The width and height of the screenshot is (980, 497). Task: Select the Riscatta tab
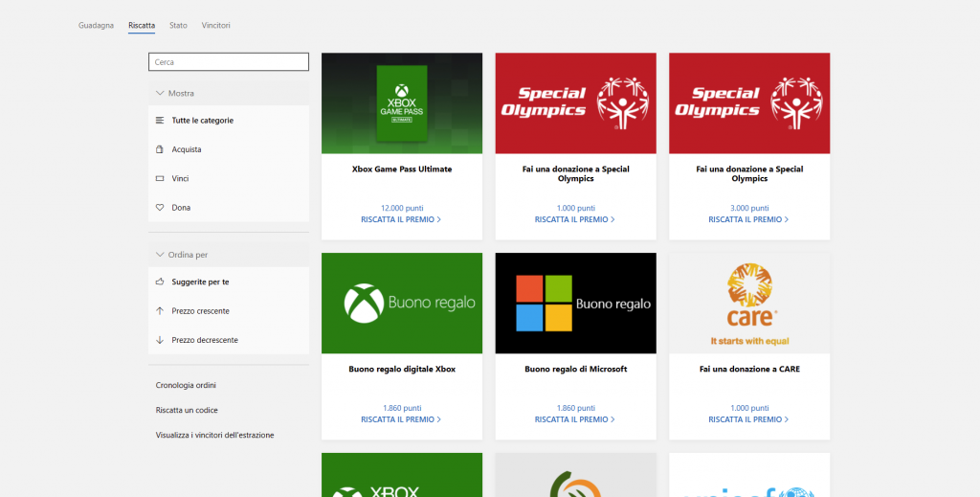142,26
